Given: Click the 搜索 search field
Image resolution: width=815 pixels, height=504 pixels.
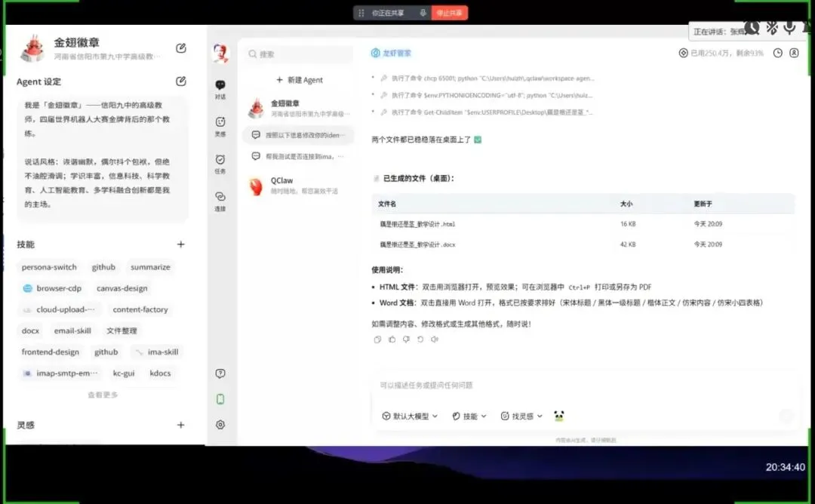Looking at the screenshot, I should pos(298,54).
